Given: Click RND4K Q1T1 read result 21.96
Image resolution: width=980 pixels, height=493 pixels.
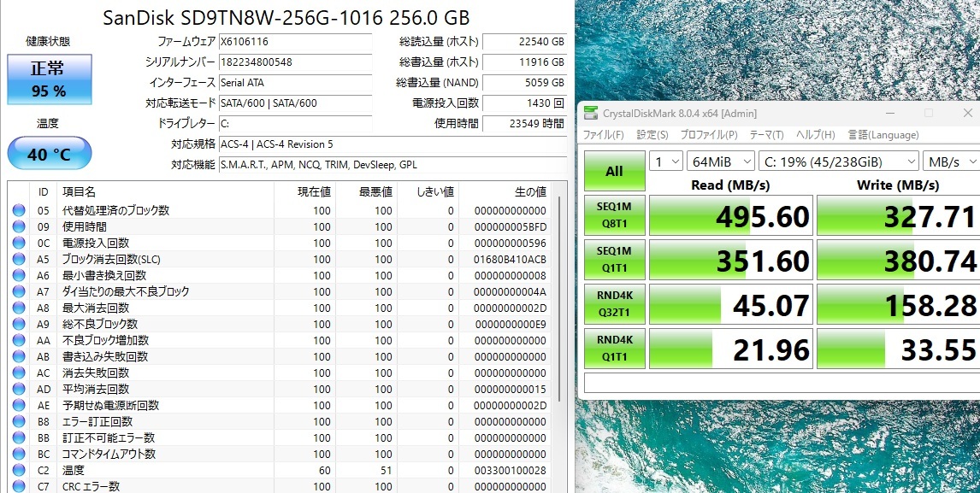Looking at the screenshot, I should [730, 349].
